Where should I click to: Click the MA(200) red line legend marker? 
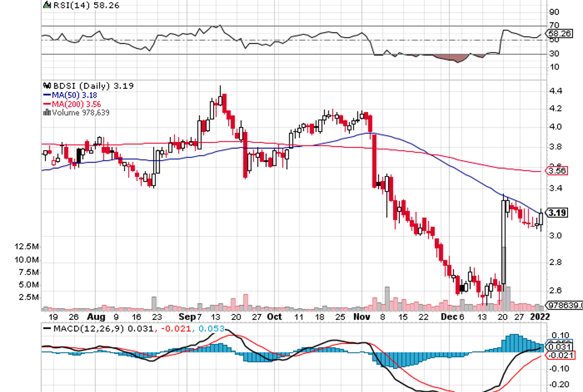pos(46,104)
